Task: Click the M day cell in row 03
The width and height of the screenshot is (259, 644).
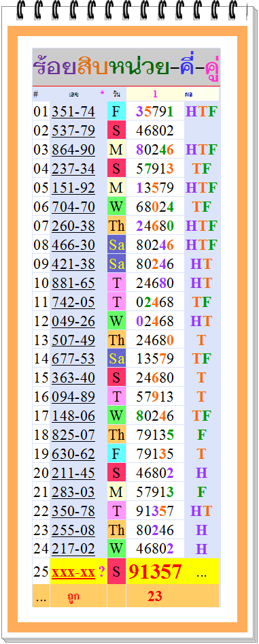Action: (x=116, y=150)
